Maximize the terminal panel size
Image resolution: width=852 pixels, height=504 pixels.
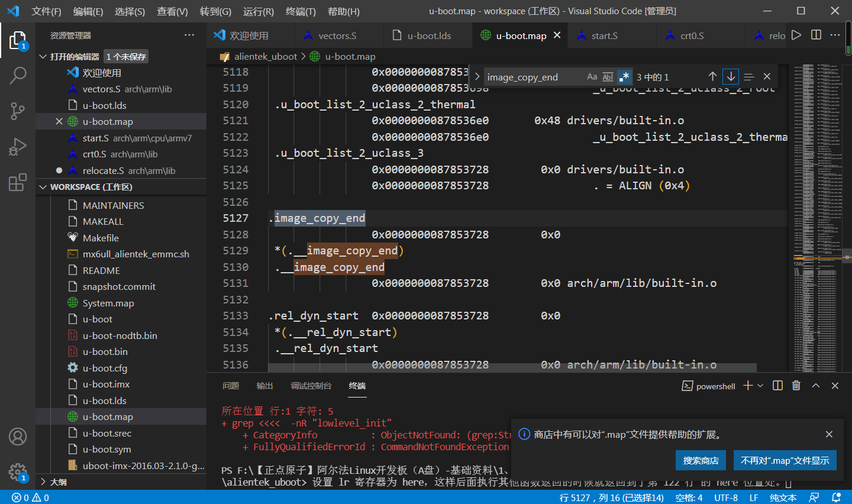tap(815, 386)
